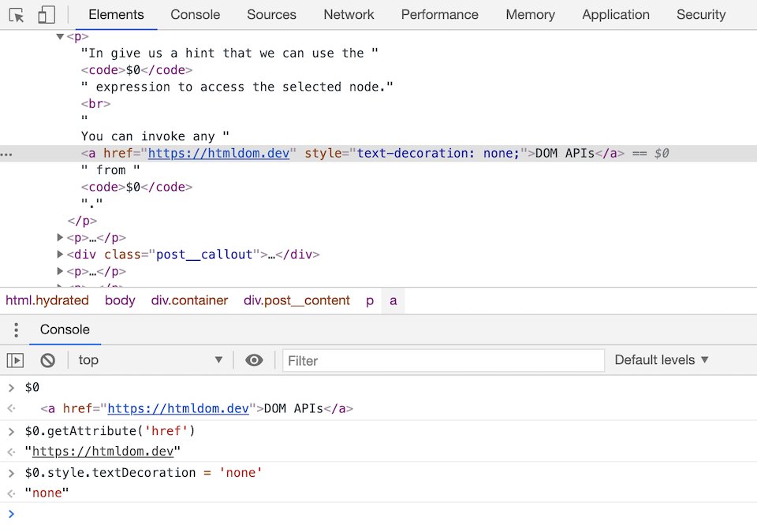Viewport: 757px width, 532px height.
Task: Open the Performance tab
Action: [x=440, y=15]
